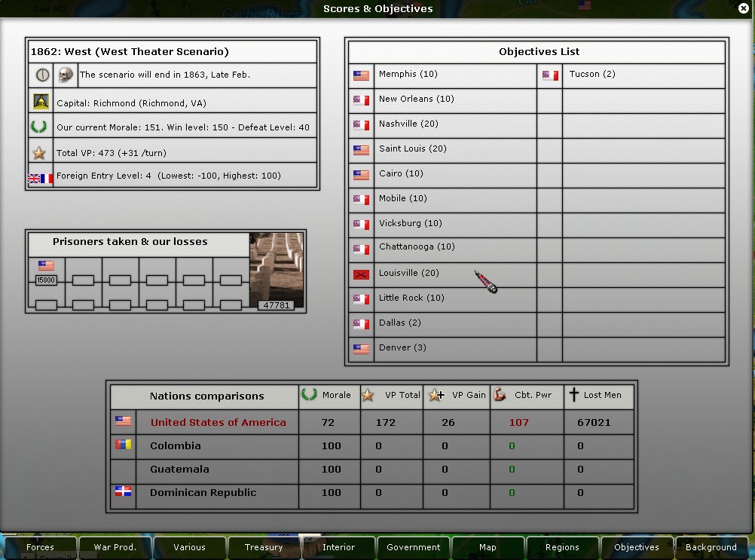Click the capital building icon

[x=40, y=103]
